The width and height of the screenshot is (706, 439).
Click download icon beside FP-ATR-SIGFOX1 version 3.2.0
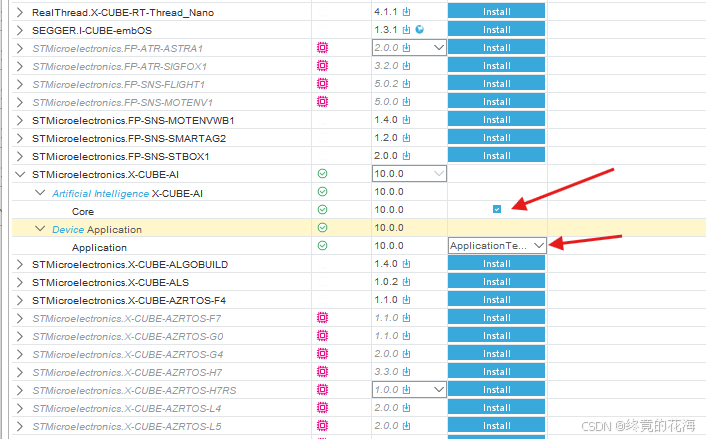pyautogui.click(x=407, y=66)
